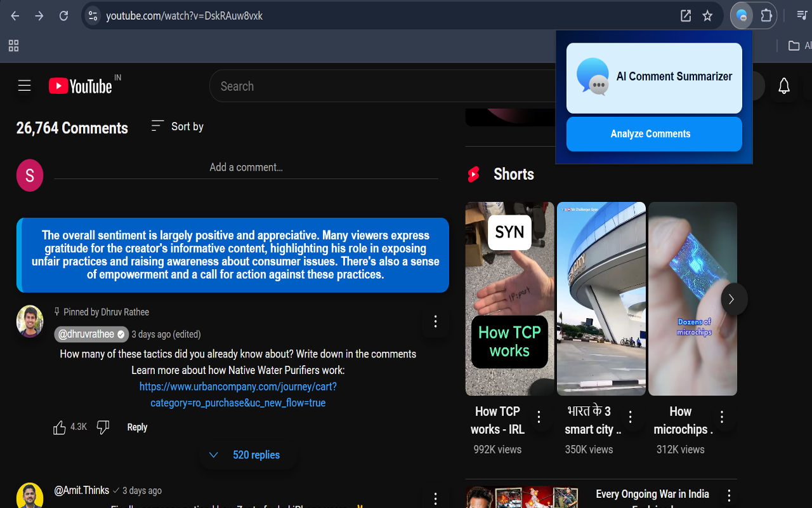Screen dimensions: 812x508
Task: Open the urbancompany.com link in comment
Action: point(238,394)
